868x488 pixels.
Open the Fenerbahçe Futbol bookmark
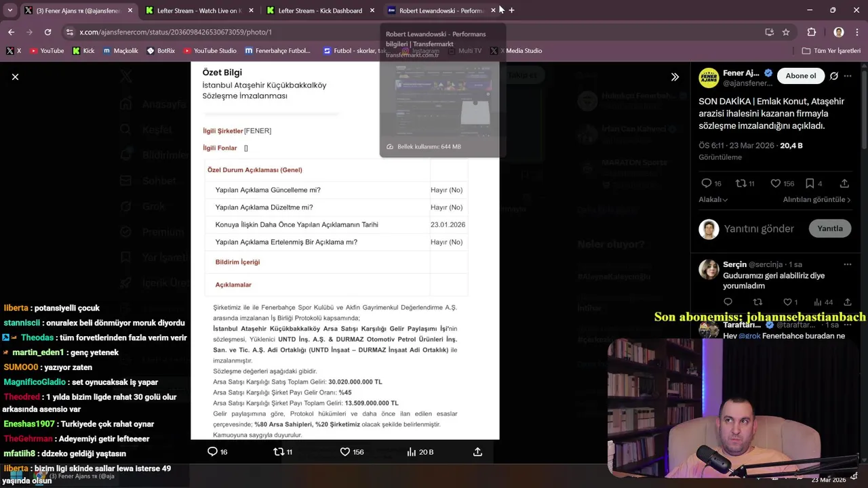click(277, 51)
